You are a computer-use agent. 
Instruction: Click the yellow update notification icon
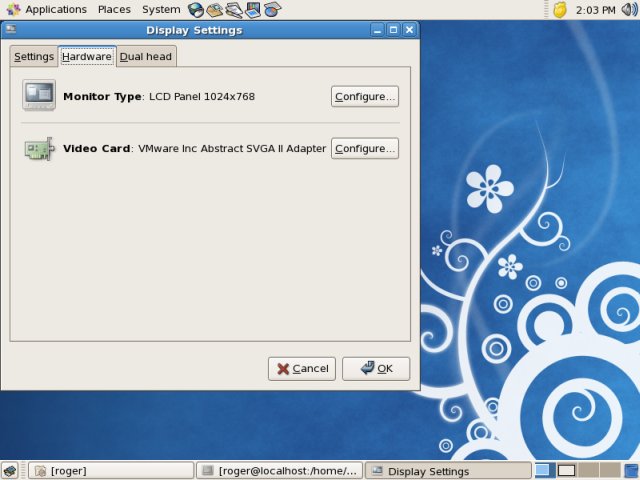click(561, 10)
